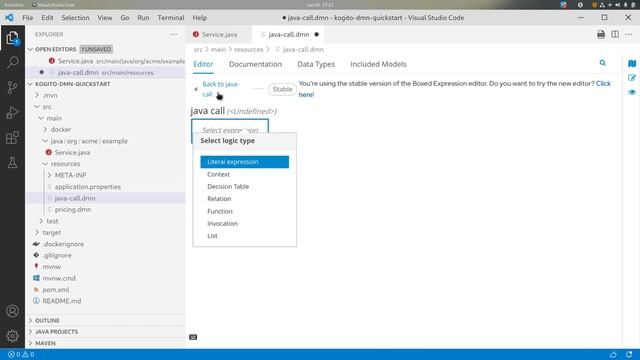Open the editor More Actions ellipsis

click(x=629, y=34)
